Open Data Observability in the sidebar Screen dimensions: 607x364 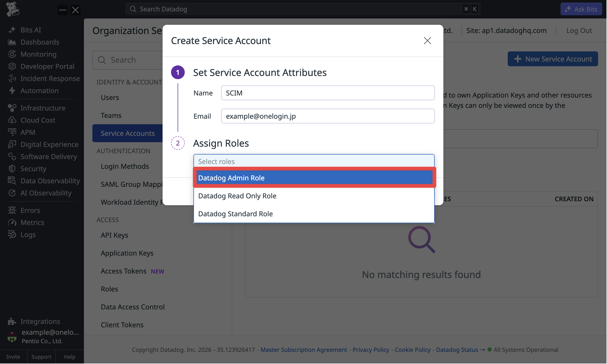50,181
